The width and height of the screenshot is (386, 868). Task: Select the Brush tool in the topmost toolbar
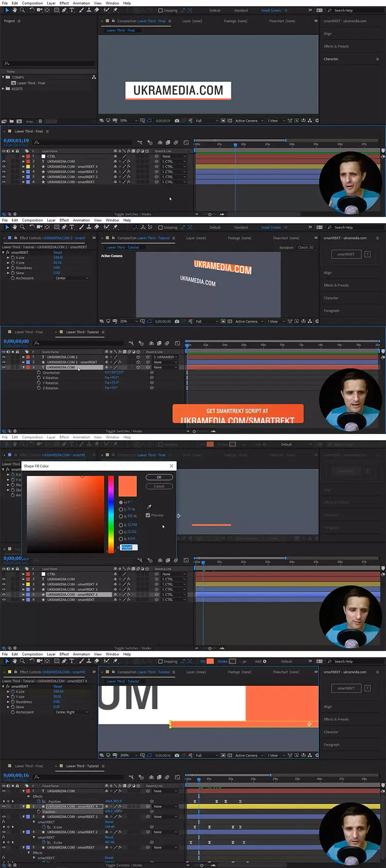click(x=81, y=10)
